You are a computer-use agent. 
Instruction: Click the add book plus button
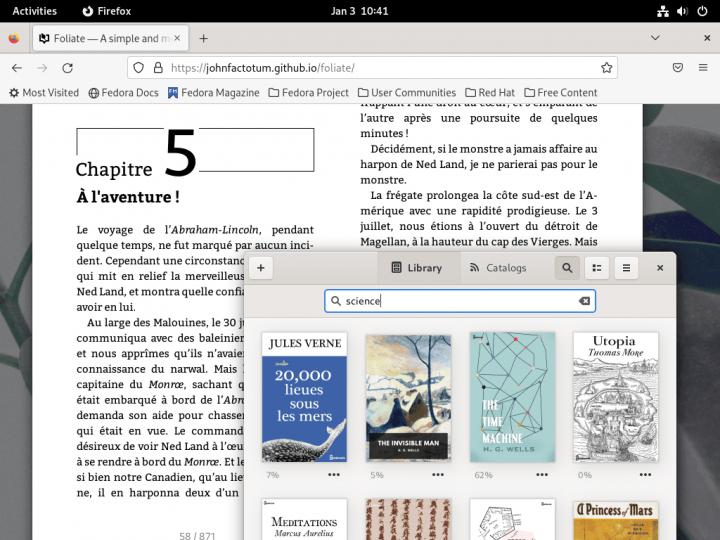tap(260, 268)
